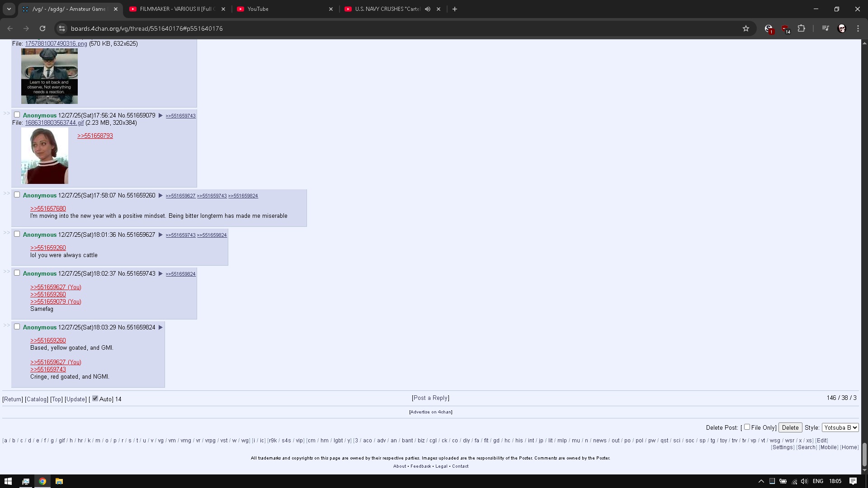This screenshot has height=488, width=868.
Task: Open the Style dropdown, currently Yotsuba B
Action: click(840, 427)
